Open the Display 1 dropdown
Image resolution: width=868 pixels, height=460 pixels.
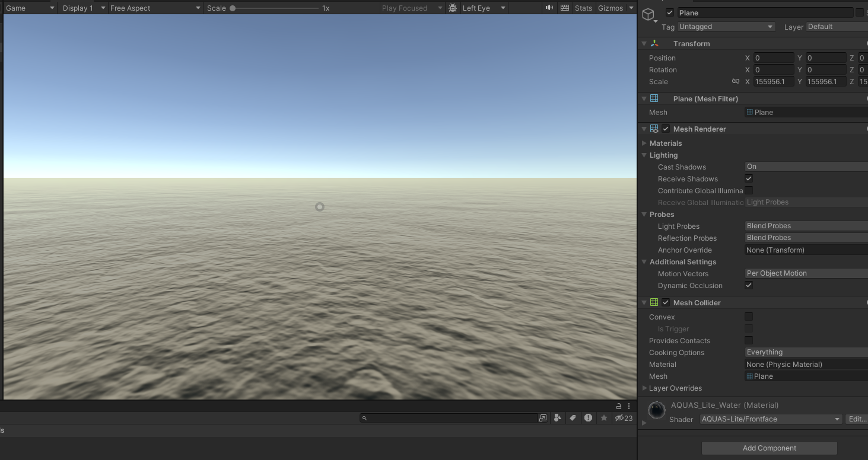pyautogui.click(x=84, y=8)
